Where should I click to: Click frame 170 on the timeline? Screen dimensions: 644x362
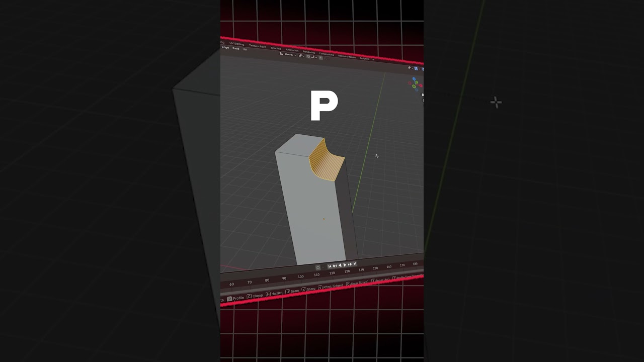click(x=402, y=265)
